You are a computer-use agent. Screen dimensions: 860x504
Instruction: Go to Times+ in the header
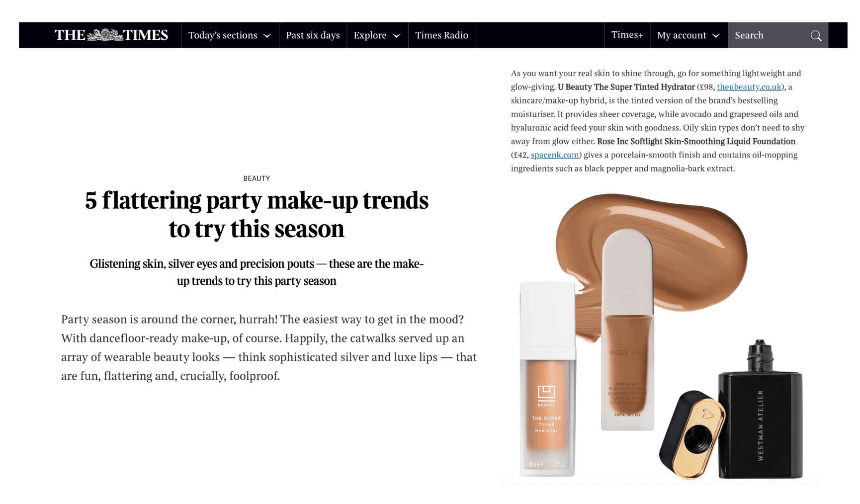627,35
